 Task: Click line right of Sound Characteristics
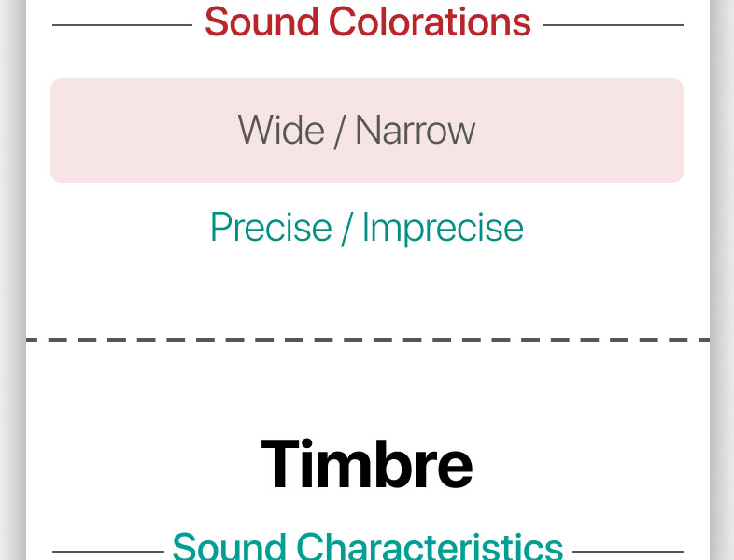(628, 552)
